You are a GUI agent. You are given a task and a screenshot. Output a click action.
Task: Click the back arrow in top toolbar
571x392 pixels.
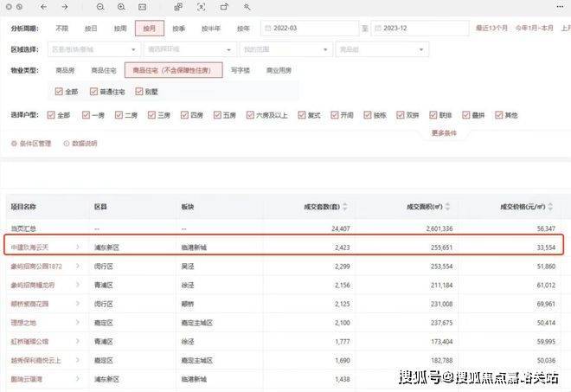43,7
